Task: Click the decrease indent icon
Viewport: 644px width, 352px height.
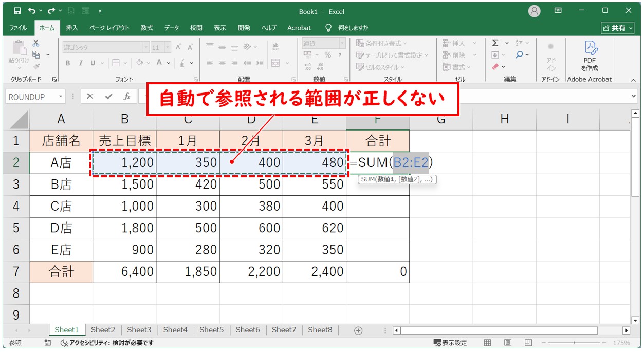Action: pyautogui.click(x=247, y=63)
